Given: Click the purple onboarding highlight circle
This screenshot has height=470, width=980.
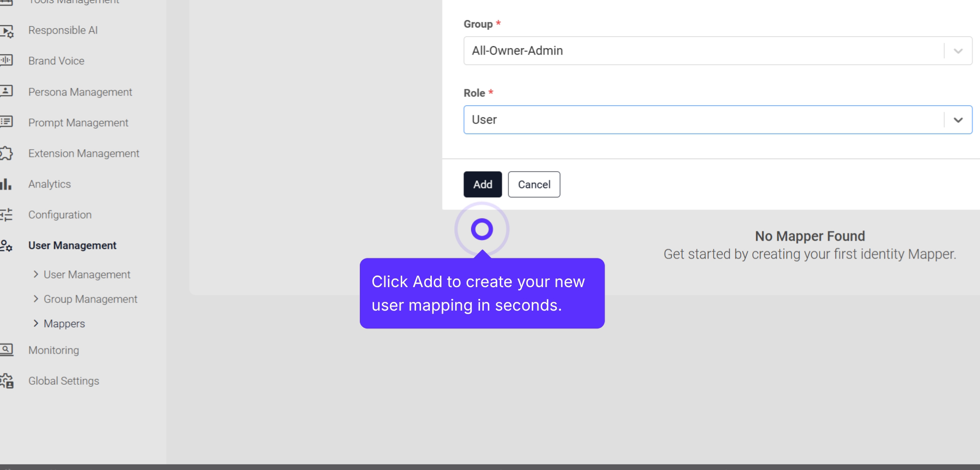Looking at the screenshot, I should (x=482, y=229).
